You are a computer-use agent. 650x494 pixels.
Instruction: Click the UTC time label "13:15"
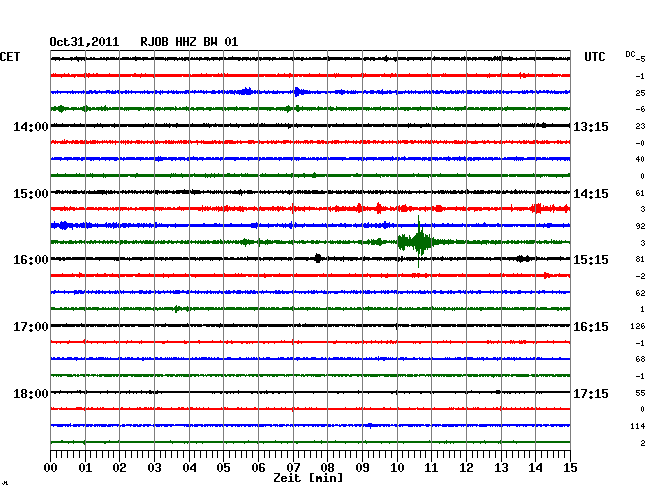(591, 126)
